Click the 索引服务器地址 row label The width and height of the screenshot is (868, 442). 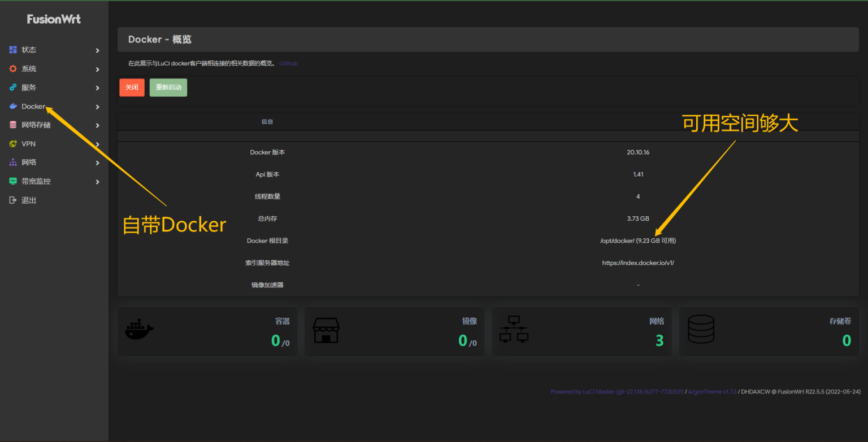click(267, 263)
